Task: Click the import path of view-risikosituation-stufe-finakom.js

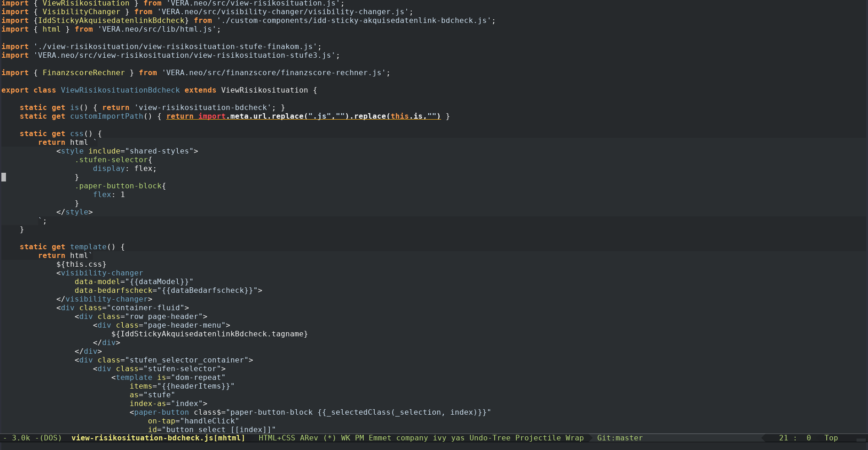Action: 175,47
